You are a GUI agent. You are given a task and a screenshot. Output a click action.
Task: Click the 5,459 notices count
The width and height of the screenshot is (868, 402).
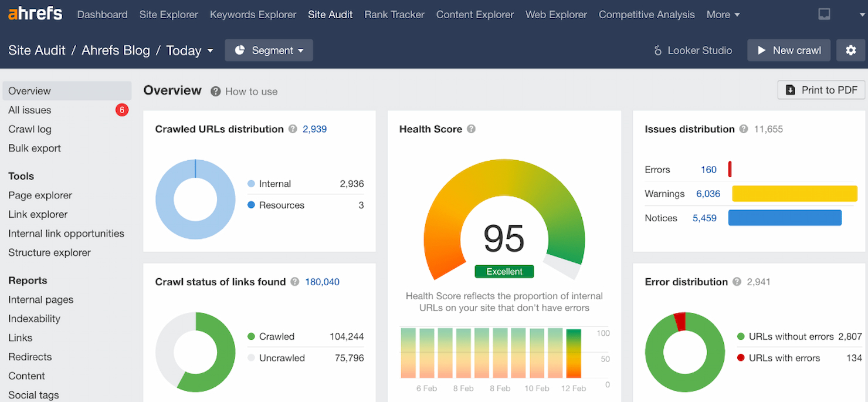coord(704,218)
